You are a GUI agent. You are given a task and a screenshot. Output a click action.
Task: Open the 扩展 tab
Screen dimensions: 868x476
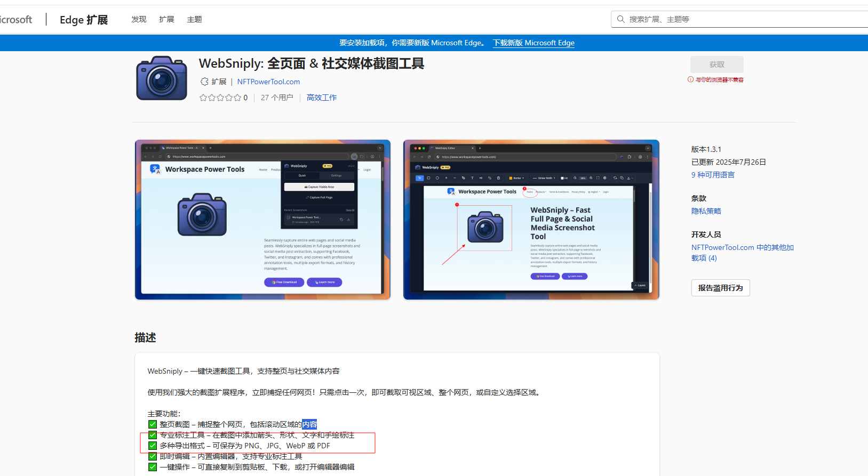pos(166,19)
